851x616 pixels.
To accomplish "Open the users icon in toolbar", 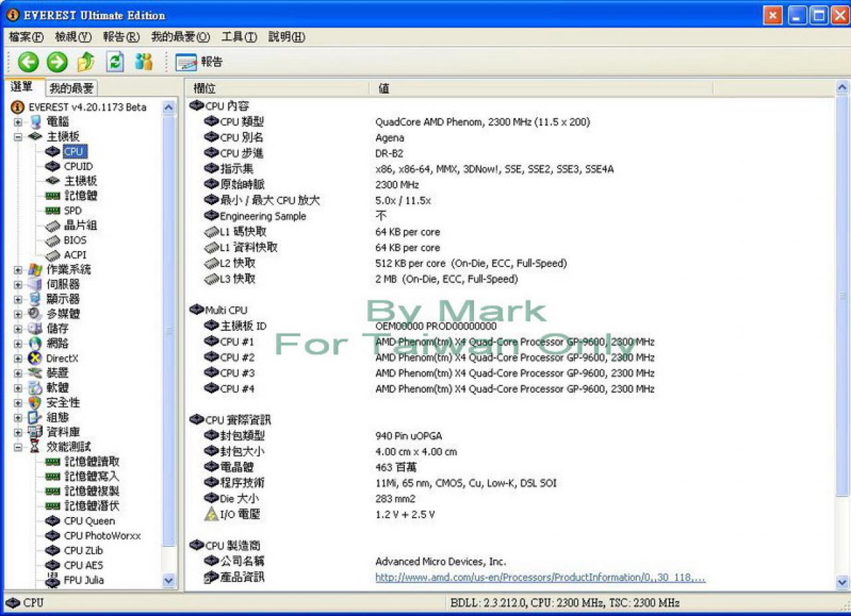I will coord(144,62).
